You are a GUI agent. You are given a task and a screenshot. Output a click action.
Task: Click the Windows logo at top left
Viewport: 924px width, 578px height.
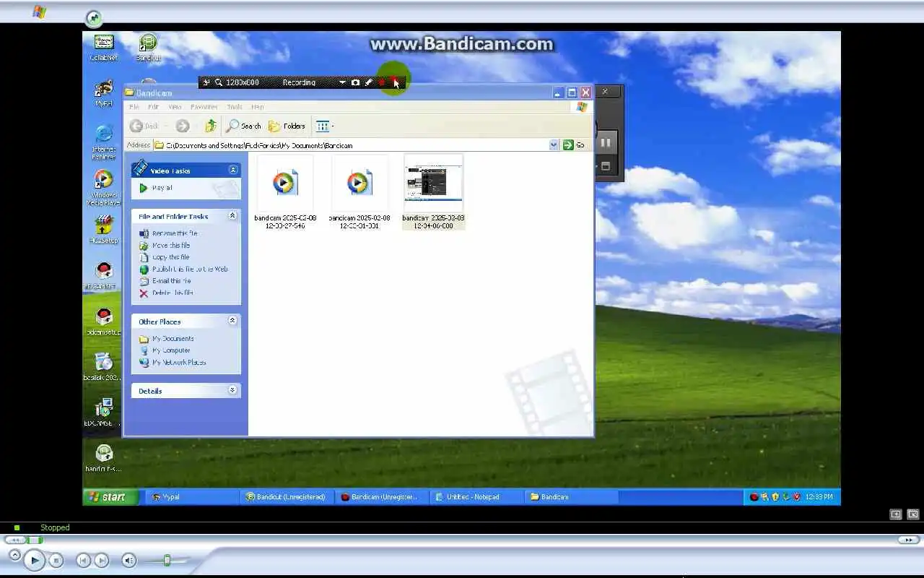point(39,12)
